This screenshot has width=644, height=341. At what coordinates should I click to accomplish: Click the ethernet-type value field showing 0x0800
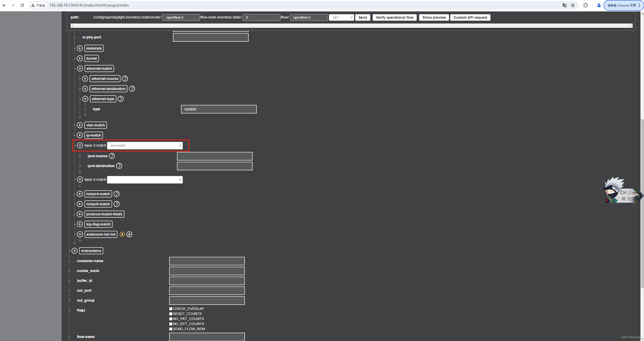tap(219, 109)
